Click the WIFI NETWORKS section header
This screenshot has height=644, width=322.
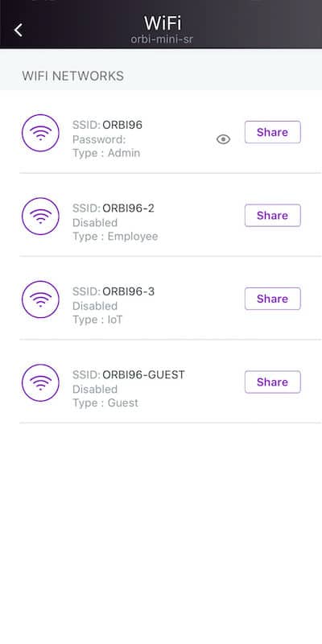click(72, 76)
